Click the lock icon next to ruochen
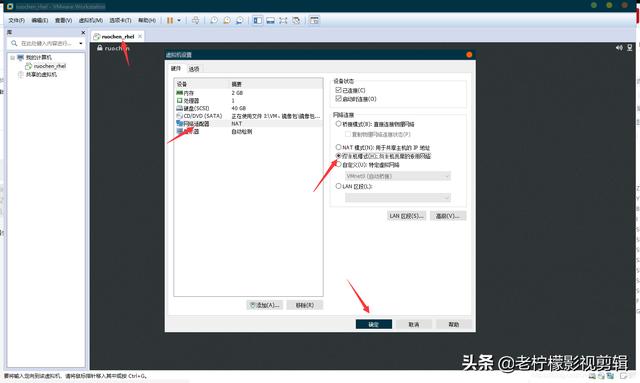 point(100,48)
